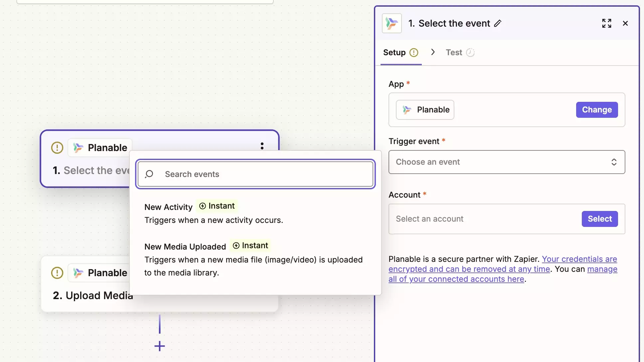
Task: Select the Setup tab
Action: [395, 53]
